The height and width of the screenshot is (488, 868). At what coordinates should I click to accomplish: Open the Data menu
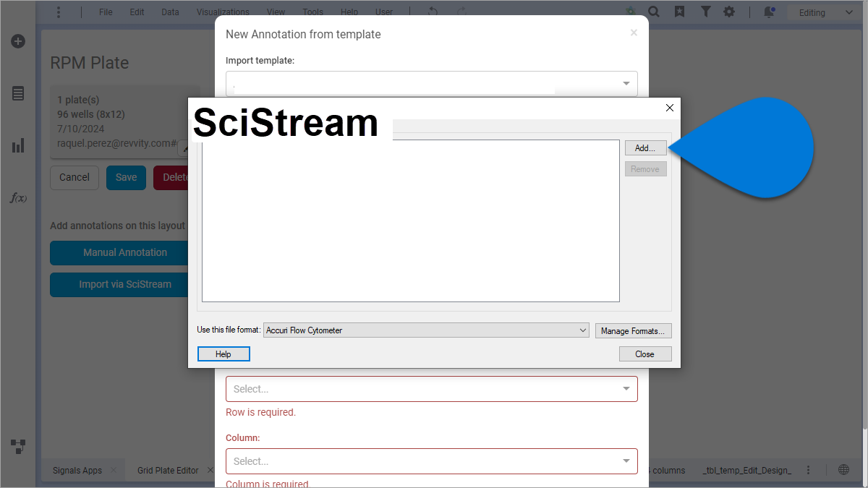pyautogui.click(x=170, y=12)
